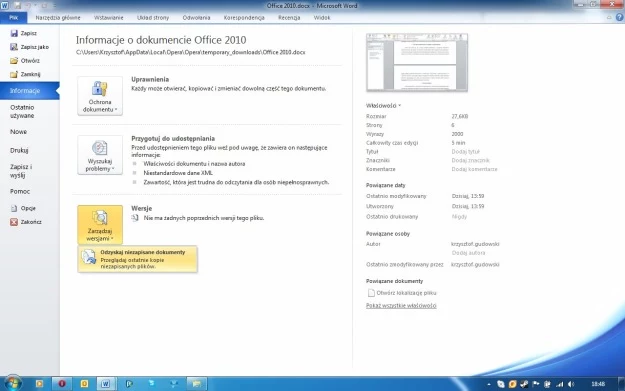The image size is (625, 391).
Task: Switch to Wstawianie ribbon tab
Action: coord(108,18)
